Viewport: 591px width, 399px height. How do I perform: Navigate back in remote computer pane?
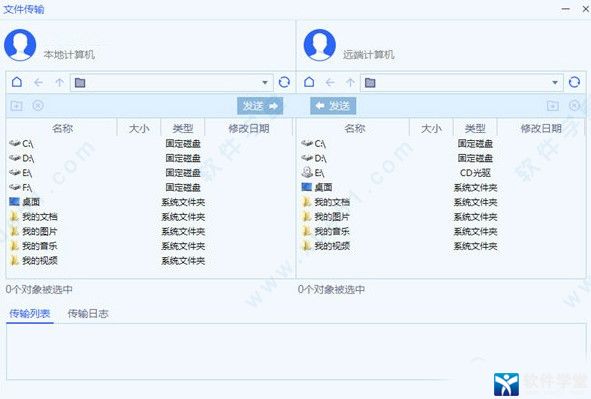330,82
